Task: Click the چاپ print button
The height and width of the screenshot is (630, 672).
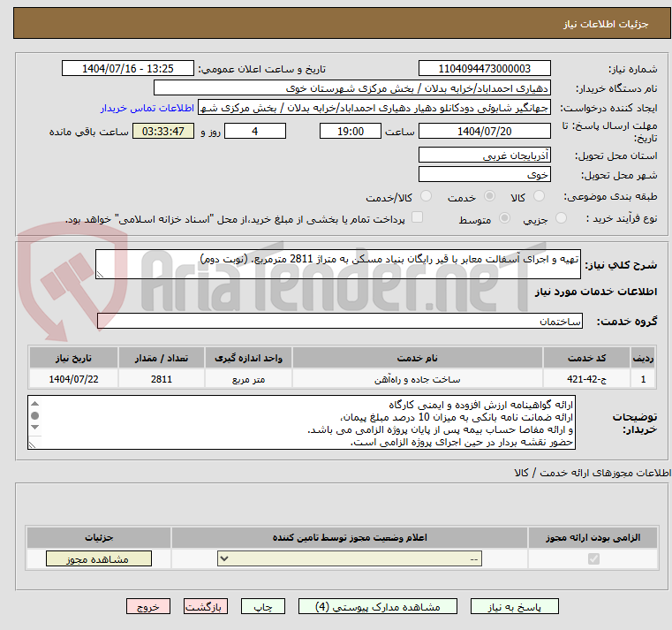Action: (x=263, y=607)
